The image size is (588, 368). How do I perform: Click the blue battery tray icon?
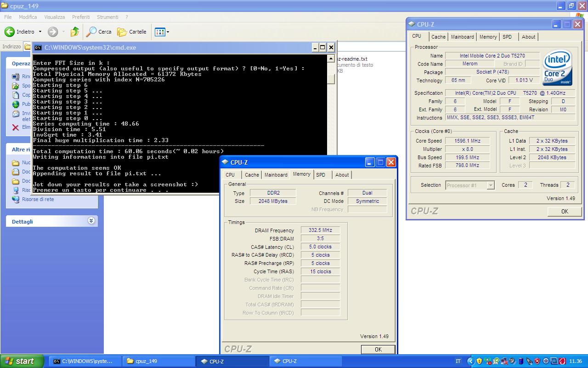521,361
